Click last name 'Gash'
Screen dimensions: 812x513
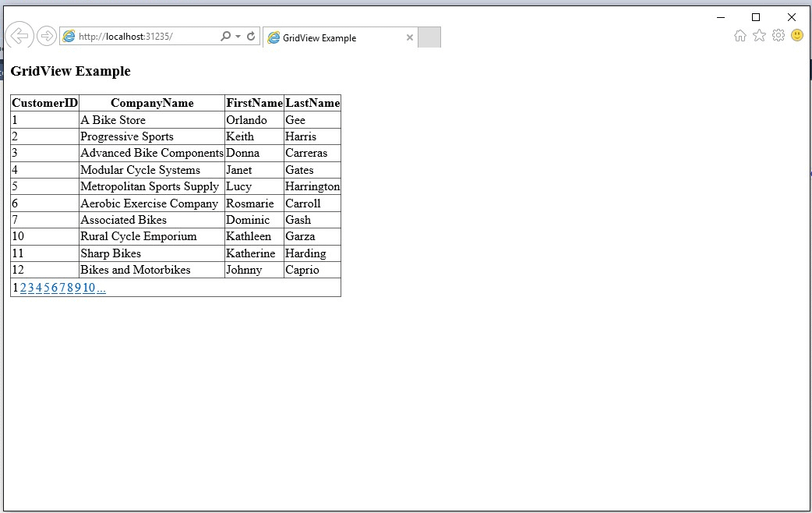click(298, 220)
